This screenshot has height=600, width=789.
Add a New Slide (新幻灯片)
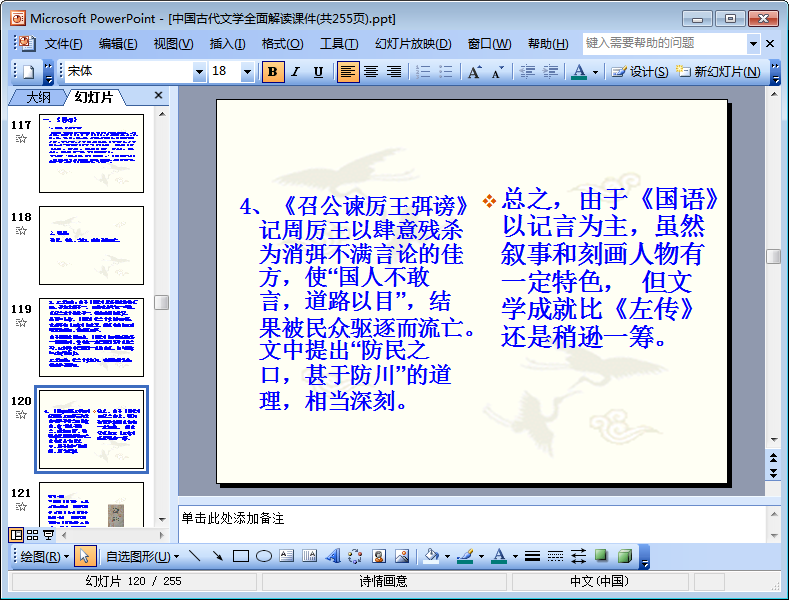tap(718, 72)
